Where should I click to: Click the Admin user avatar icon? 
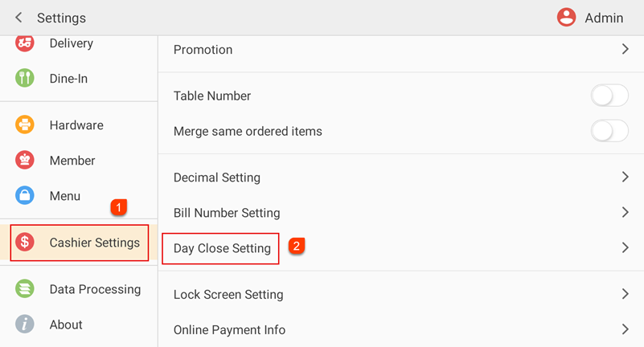click(567, 18)
